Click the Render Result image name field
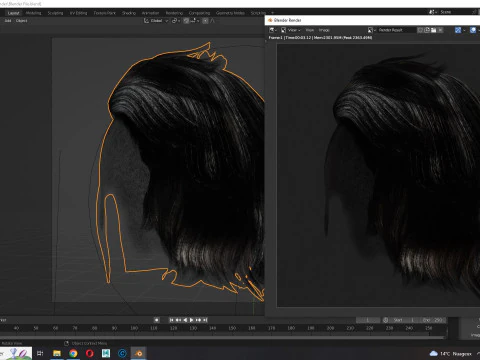This screenshot has width=480, height=360. pyautogui.click(x=396, y=30)
